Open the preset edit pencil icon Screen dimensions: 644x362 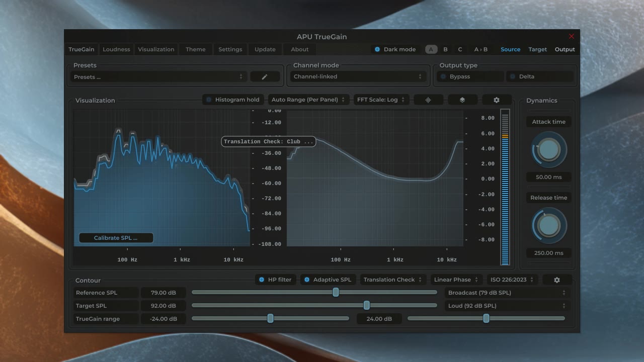(x=265, y=77)
